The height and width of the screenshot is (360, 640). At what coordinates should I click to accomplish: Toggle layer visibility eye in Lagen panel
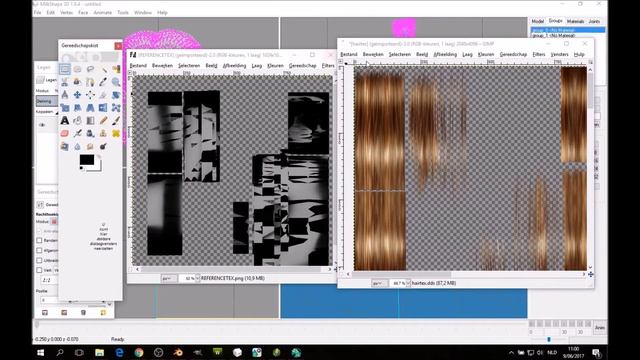click(42, 125)
